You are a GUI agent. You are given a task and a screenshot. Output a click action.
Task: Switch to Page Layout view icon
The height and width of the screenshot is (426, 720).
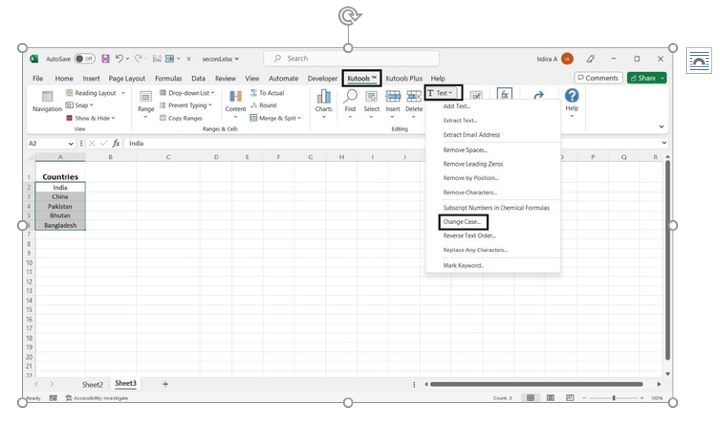[x=550, y=398]
